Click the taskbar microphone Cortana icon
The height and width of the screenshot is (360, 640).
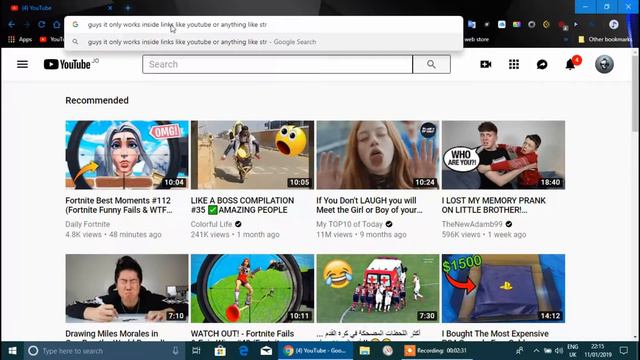tap(175, 351)
